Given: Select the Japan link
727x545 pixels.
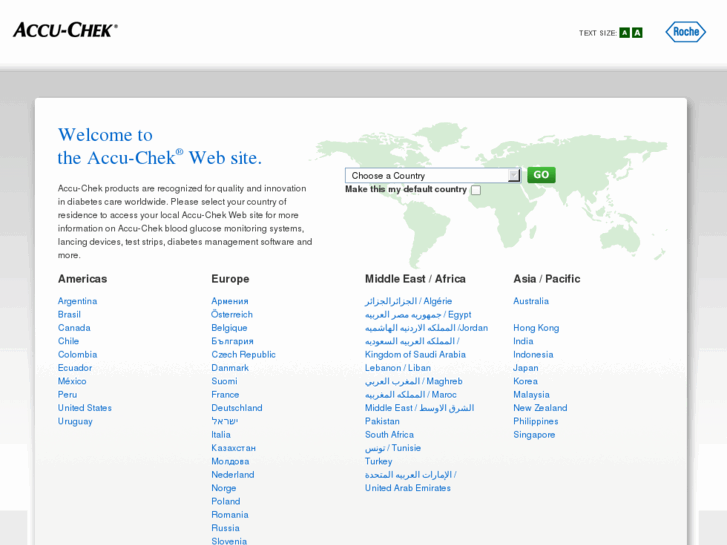Looking at the screenshot, I should pyautogui.click(x=526, y=368).
